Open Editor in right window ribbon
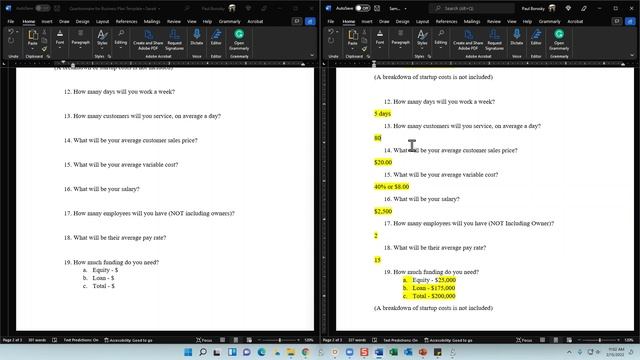The image size is (640, 360). tap(536, 37)
